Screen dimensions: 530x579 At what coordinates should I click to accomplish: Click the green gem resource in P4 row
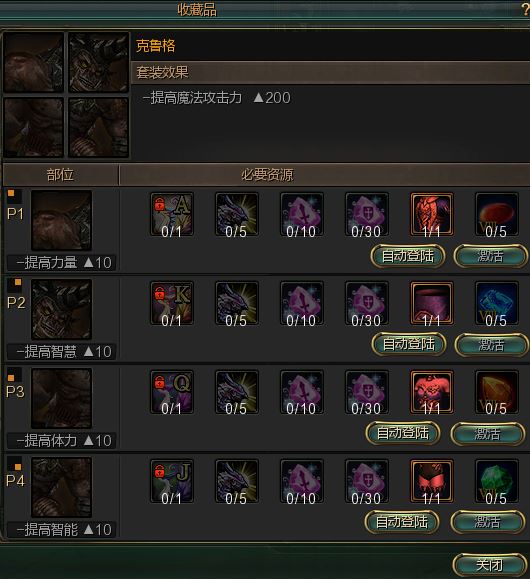click(497, 481)
